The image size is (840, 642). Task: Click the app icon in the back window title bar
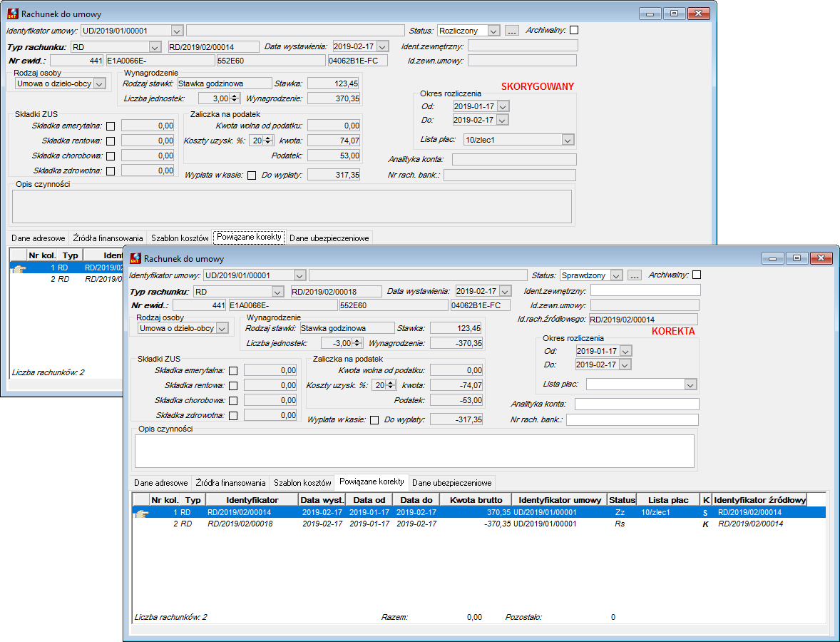pyautogui.click(x=13, y=14)
